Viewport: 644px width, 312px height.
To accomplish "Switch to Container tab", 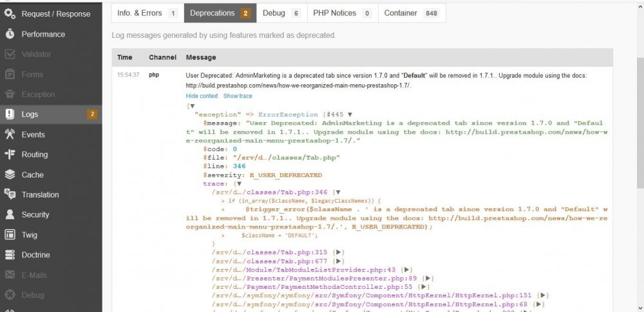I will click(x=412, y=13).
